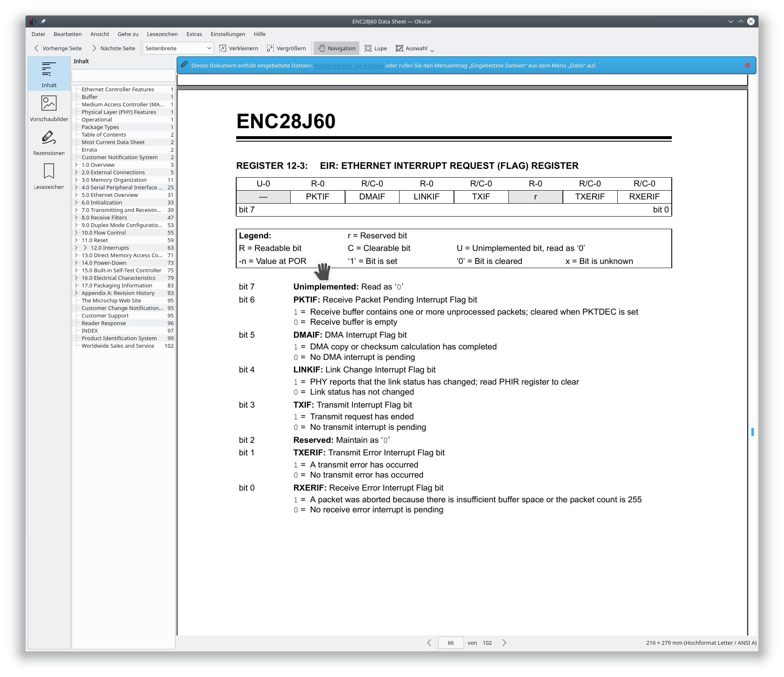Select Worldwide Sales and Service entry
This screenshot has height=677, width=784.
pyautogui.click(x=124, y=346)
